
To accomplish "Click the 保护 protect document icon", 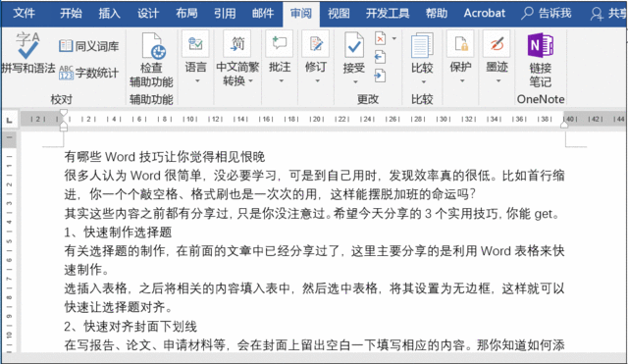I will click(460, 43).
